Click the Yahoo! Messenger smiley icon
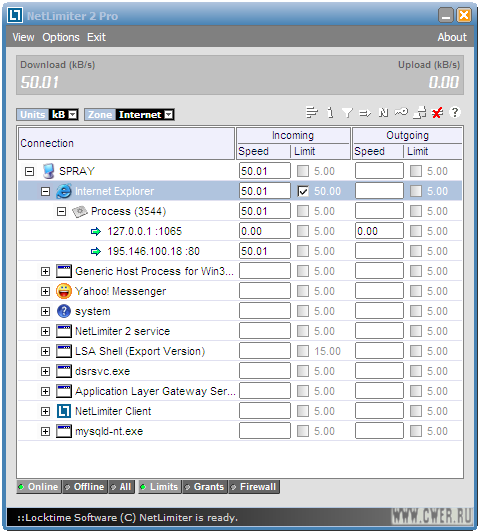This screenshot has width=480, height=531. tap(64, 291)
